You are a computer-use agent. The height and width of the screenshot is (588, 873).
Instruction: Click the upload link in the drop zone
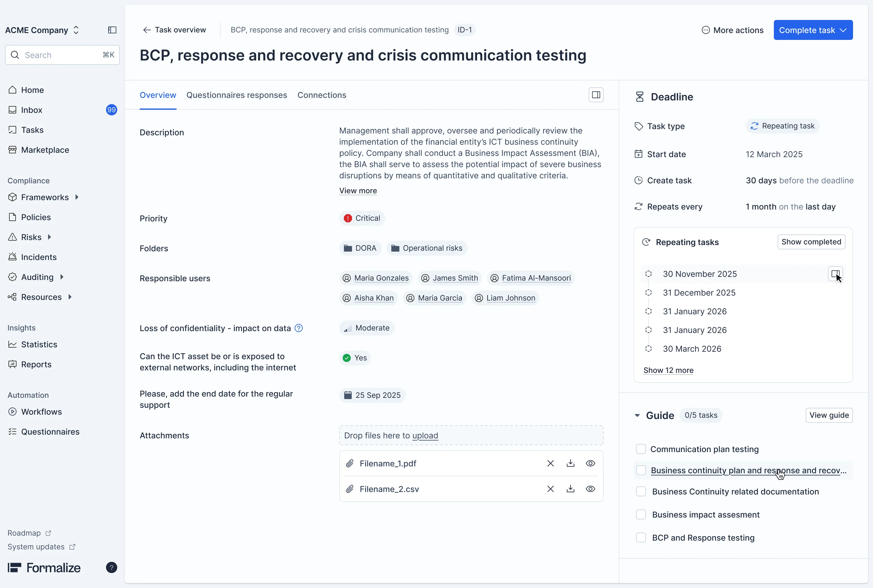pos(425,435)
